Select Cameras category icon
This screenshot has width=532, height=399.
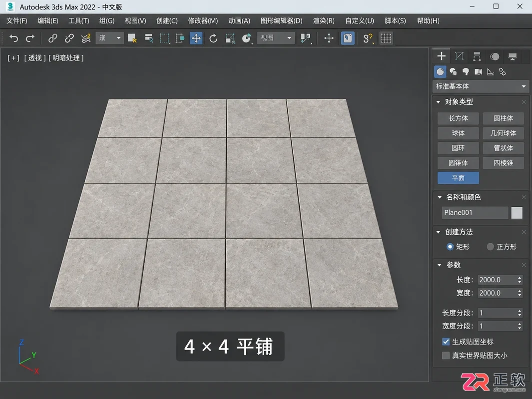[478, 72]
